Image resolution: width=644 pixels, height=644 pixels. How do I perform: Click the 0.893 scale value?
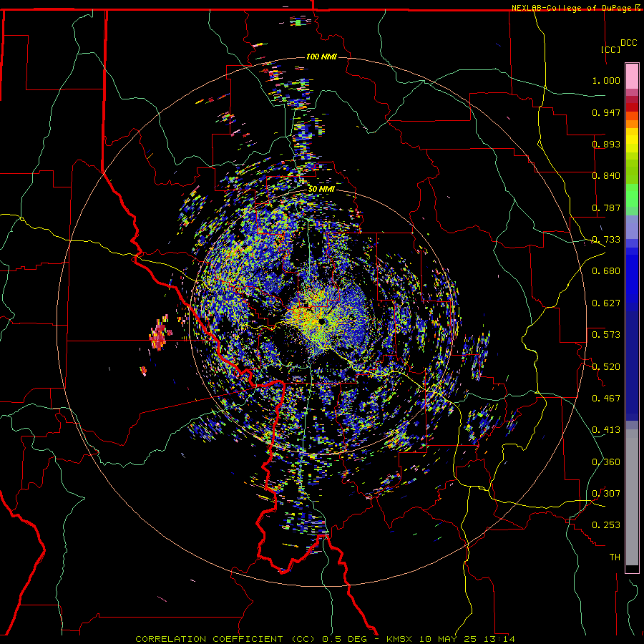606,144
